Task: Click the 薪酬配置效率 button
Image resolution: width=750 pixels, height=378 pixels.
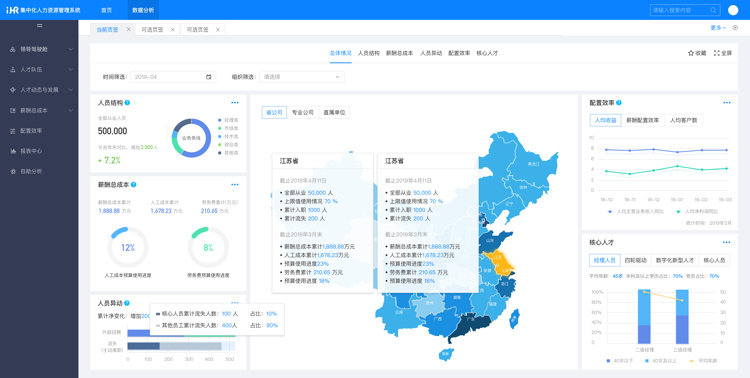Action: (x=643, y=120)
